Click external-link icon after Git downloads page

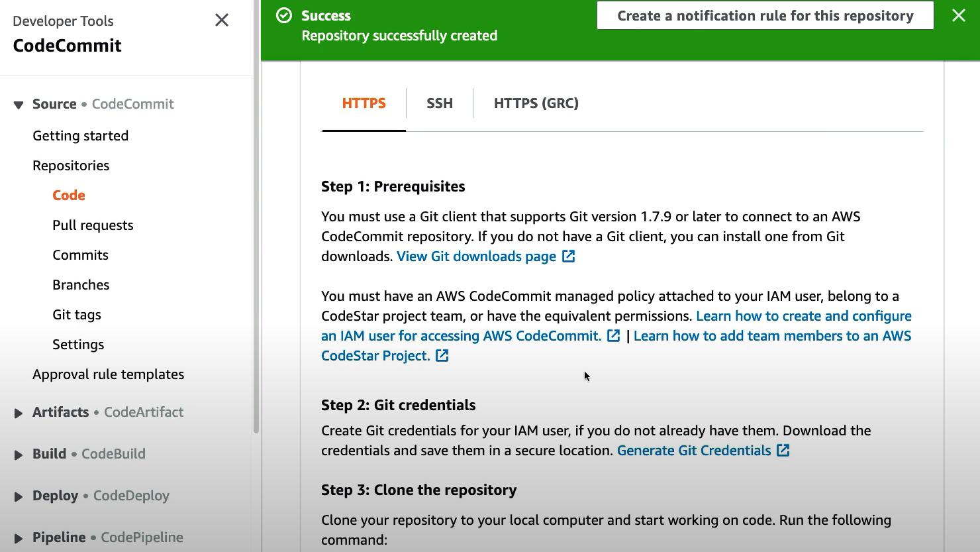[569, 256]
